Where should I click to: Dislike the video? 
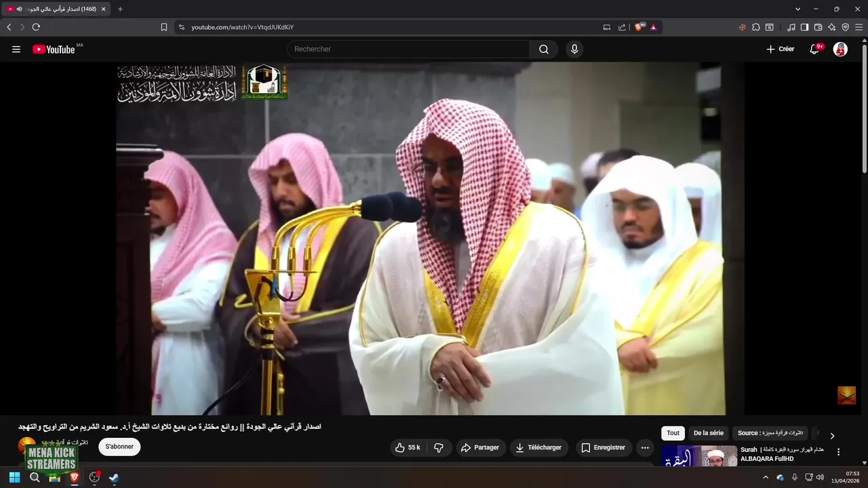pyautogui.click(x=439, y=447)
